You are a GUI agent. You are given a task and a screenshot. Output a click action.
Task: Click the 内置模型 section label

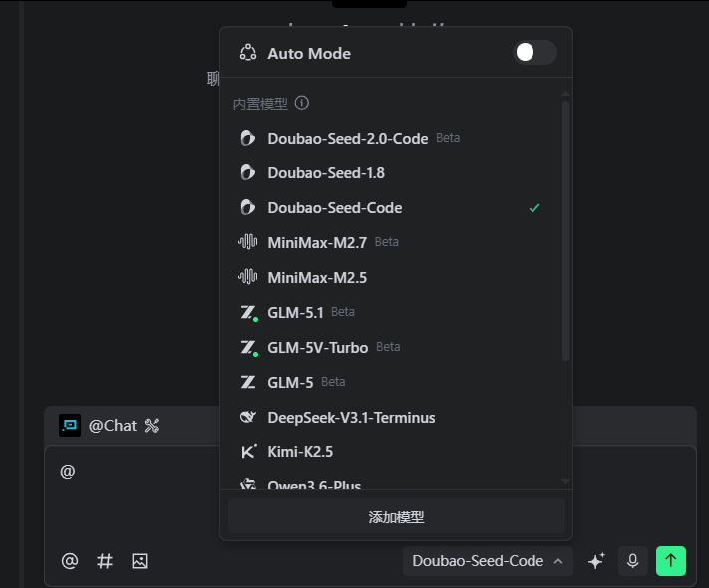[x=260, y=104]
